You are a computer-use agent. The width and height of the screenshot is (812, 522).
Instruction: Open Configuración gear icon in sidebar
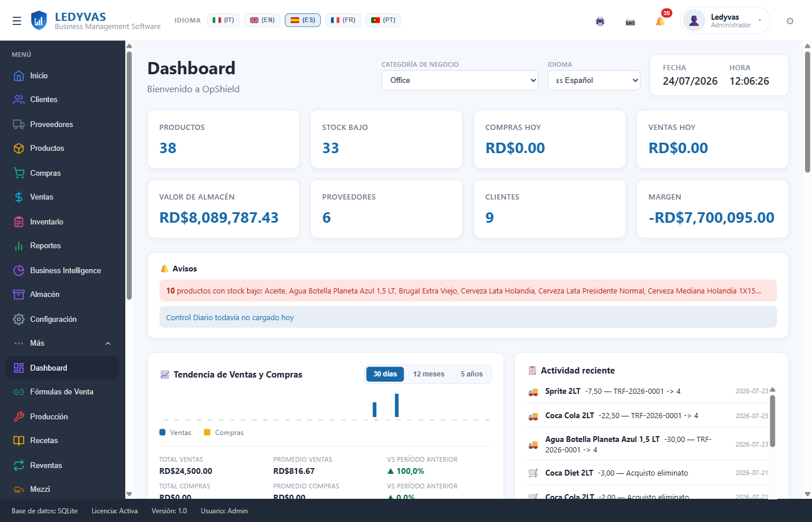(19, 319)
